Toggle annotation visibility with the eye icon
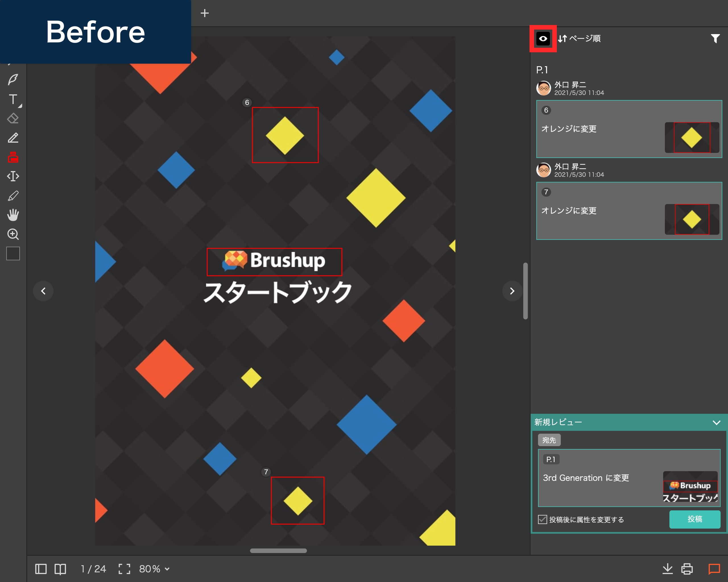This screenshot has height=582, width=728. [543, 38]
